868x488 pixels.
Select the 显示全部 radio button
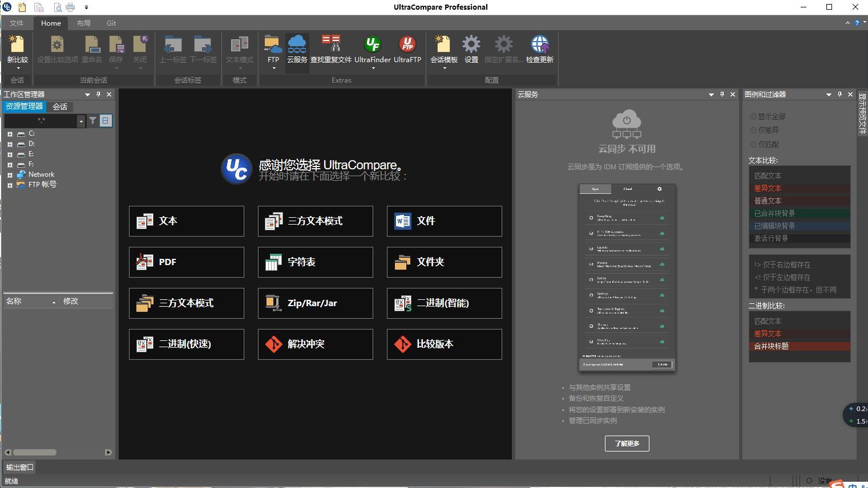(x=753, y=116)
